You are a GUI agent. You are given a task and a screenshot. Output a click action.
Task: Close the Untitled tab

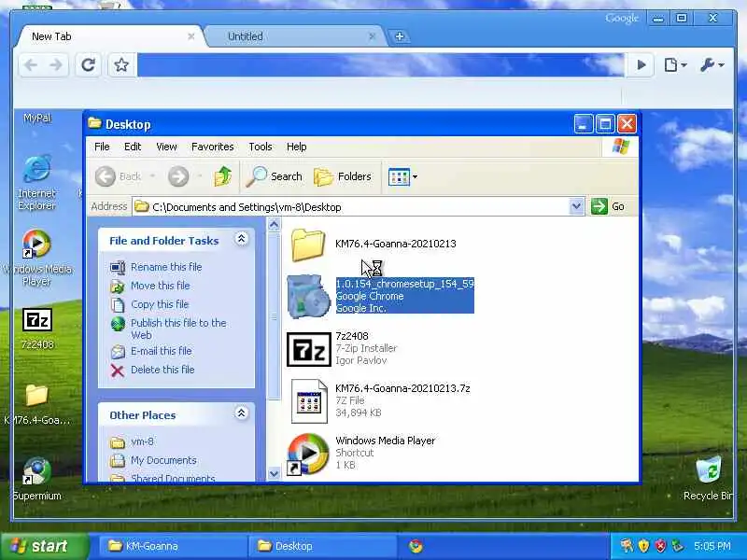pyautogui.click(x=372, y=36)
